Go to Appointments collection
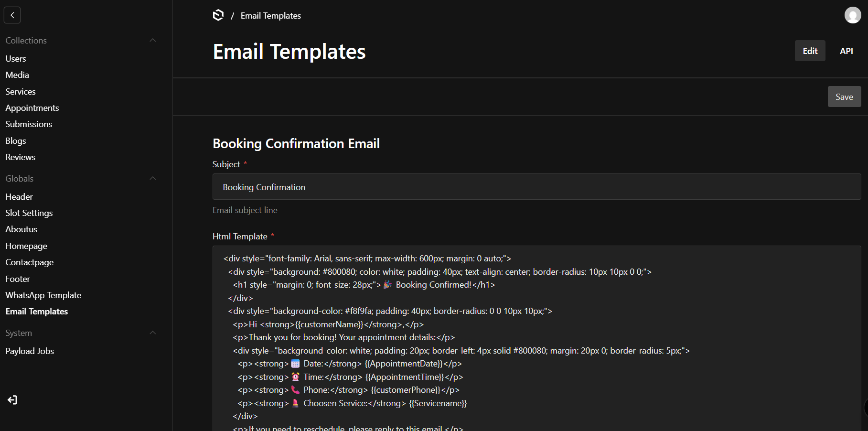Viewport: 868px width, 431px height. coord(32,108)
